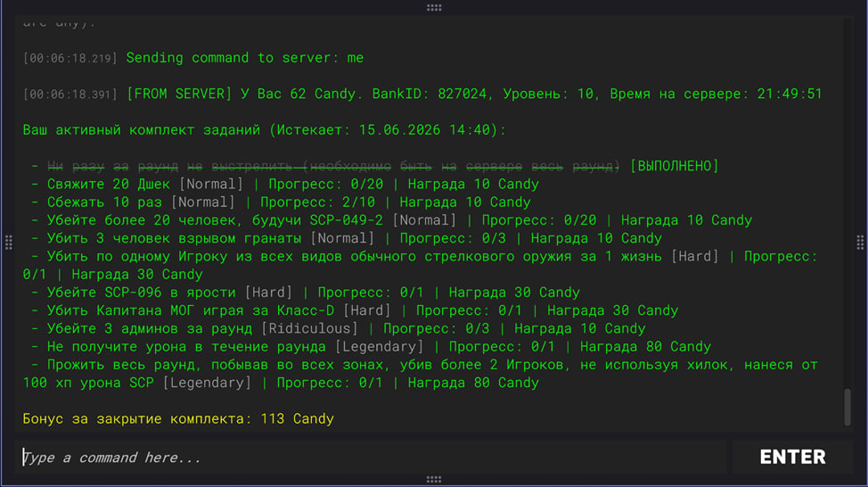The height and width of the screenshot is (487, 868).
Task: Click the 'Убейте 3 админов' task line
Action: click(339, 328)
